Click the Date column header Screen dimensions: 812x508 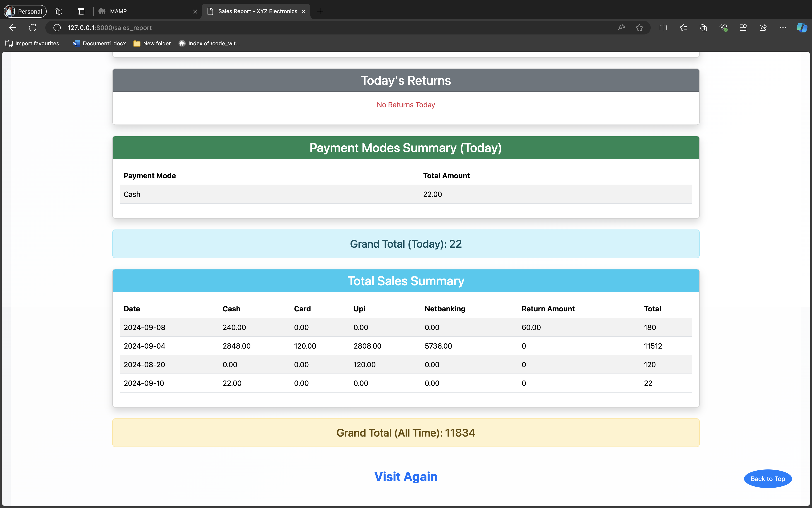[x=132, y=309]
